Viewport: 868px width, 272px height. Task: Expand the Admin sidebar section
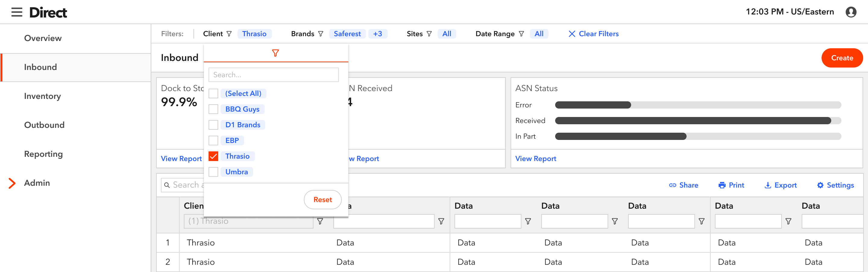12,183
